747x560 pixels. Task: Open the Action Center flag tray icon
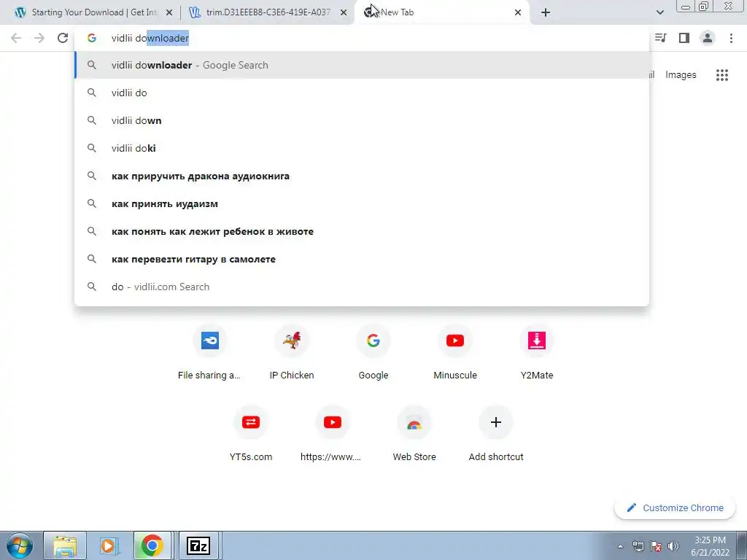(x=656, y=546)
